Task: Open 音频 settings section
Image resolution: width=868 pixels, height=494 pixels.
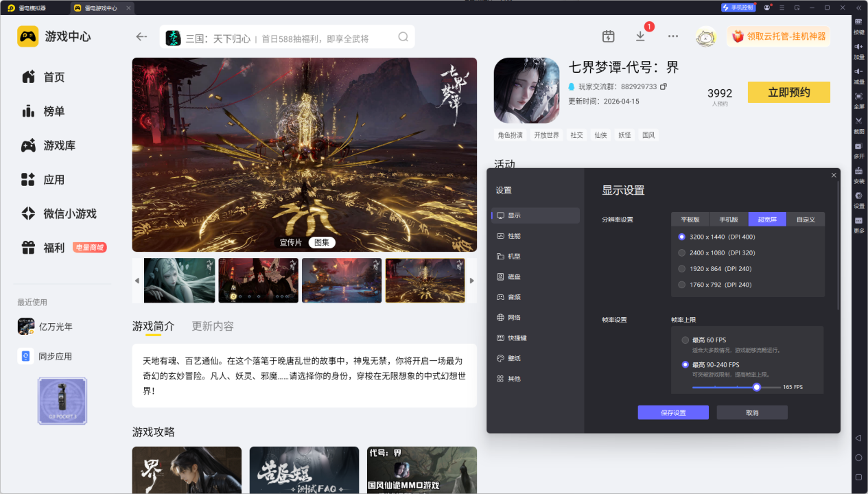Action: click(x=536, y=297)
